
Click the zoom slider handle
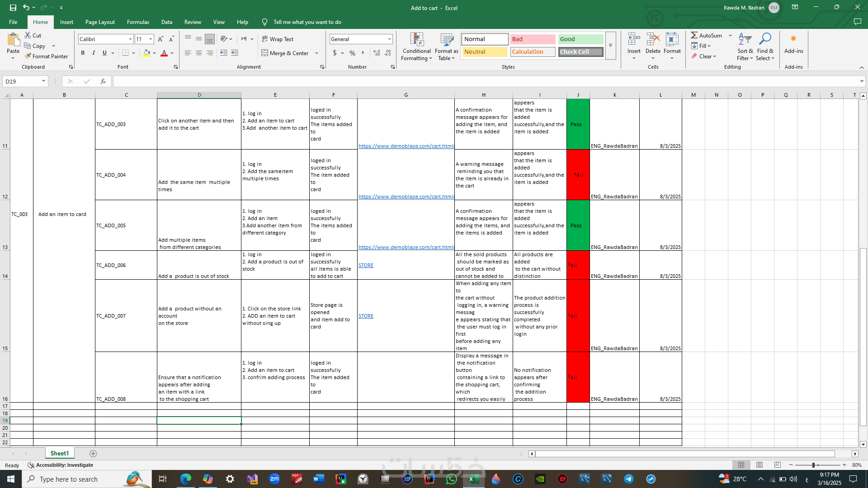(813, 465)
